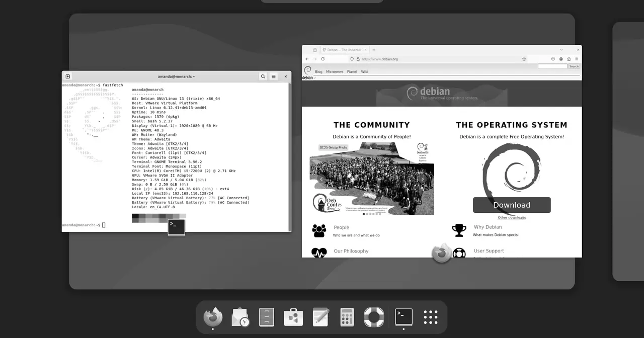Screen dimensions: 644x338
Task: Click new tab icon in terminal window
Action: [68, 76]
